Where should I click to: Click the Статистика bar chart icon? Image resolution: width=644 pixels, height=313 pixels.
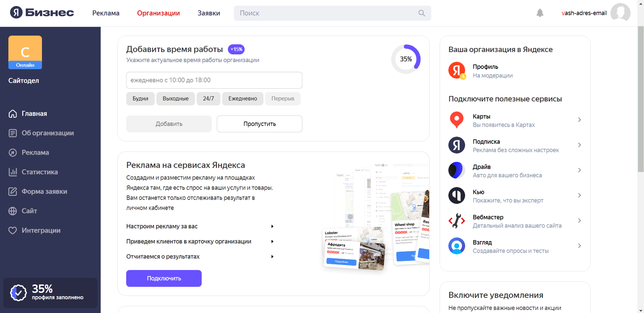coord(13,172)
